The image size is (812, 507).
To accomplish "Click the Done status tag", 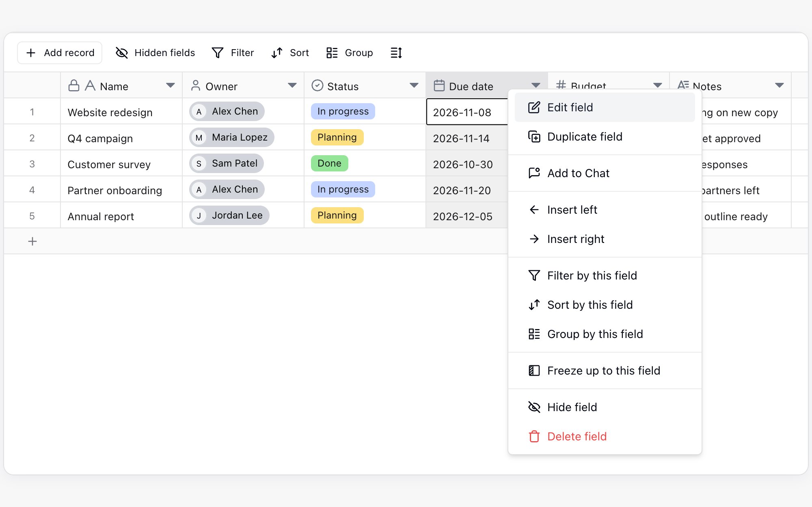I will pyautogui.click(x=329, y=163).
